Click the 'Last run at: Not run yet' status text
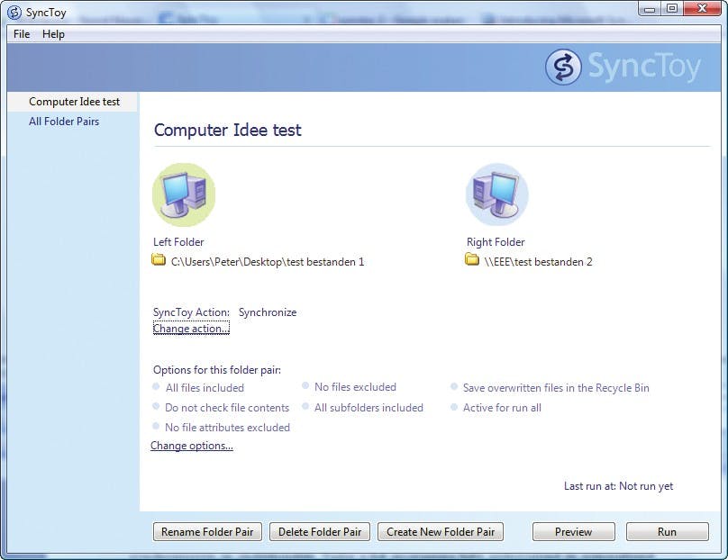This screenshot has width=728, height=560. tap(618, 486)
